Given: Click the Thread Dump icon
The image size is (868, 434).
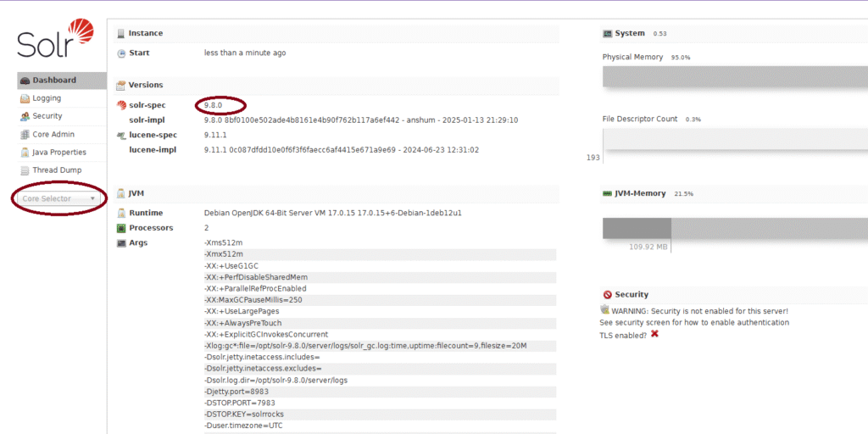Looking at the screenshot, I should tap(25, 170).
